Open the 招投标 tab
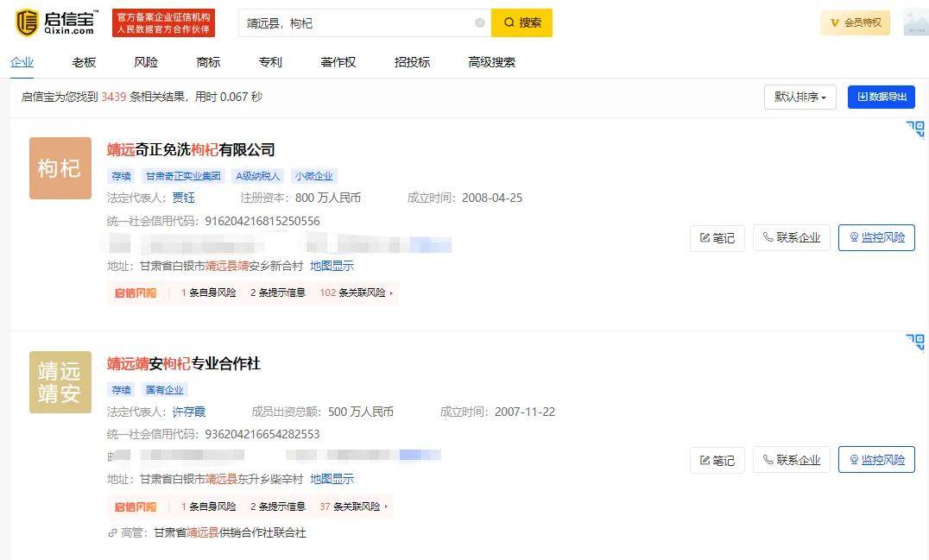 tap(413, 62)
